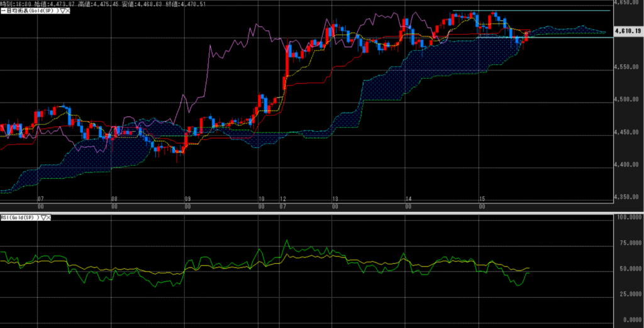Click the current price tag 4,610.19

[628, 30]
